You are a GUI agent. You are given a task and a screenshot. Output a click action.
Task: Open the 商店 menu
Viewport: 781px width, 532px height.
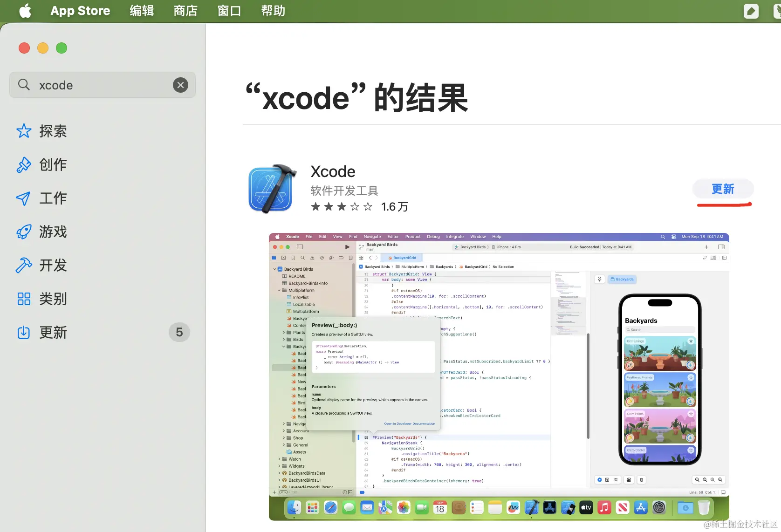coord(185,11)
